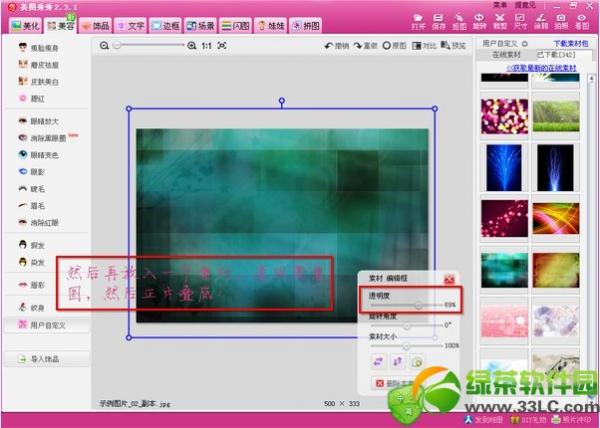The height and width of the screenshot is (428, 600).
Task: Select 磨皮祛痘 skin smoothing tool
Action: point(39,65)
